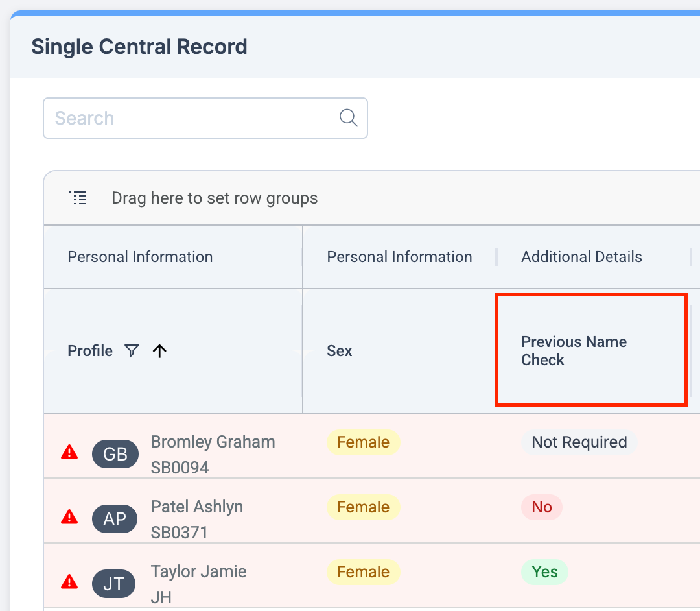Viewport: 700px width, 611px height.
Task: Click the first Personal Information group header
Action: click(173, 257)
